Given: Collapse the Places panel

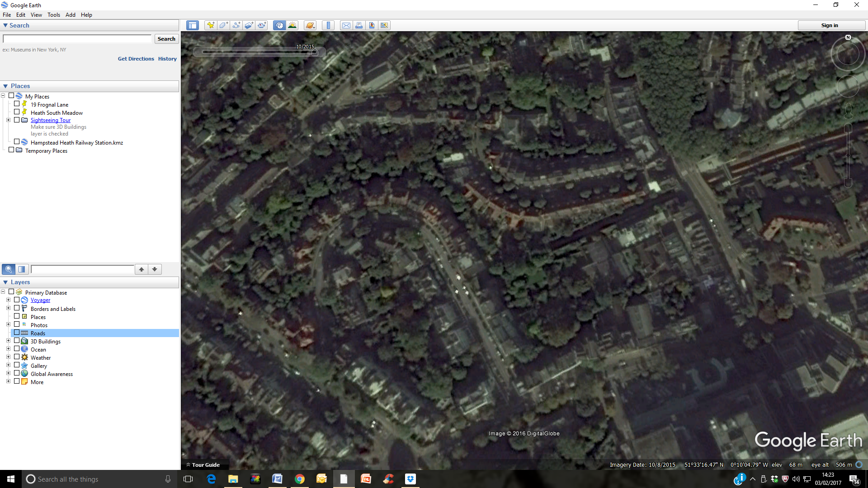Looking at the screenshot, I should coord(5,86).
